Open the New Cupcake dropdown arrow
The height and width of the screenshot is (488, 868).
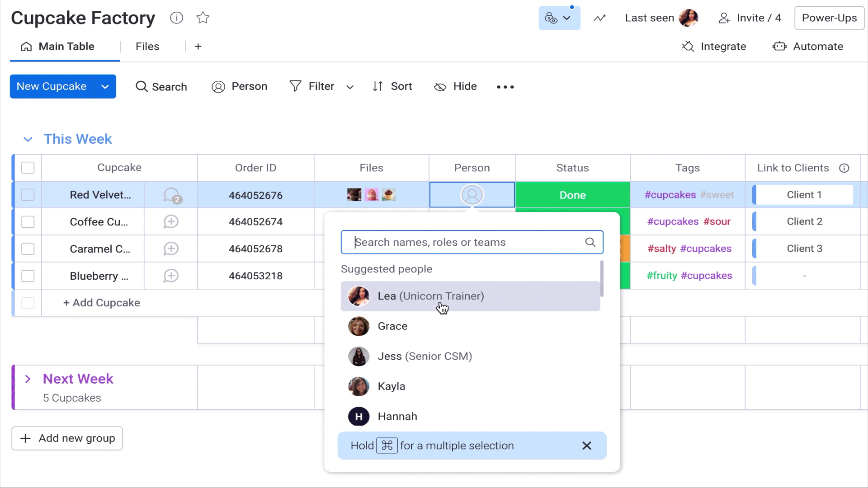[105, 86]
